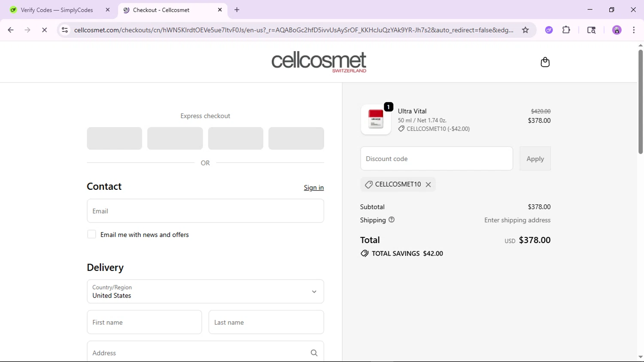Open the Chrome three-dot menu
The width and height of the screenshot is (644, 362).
634,30
